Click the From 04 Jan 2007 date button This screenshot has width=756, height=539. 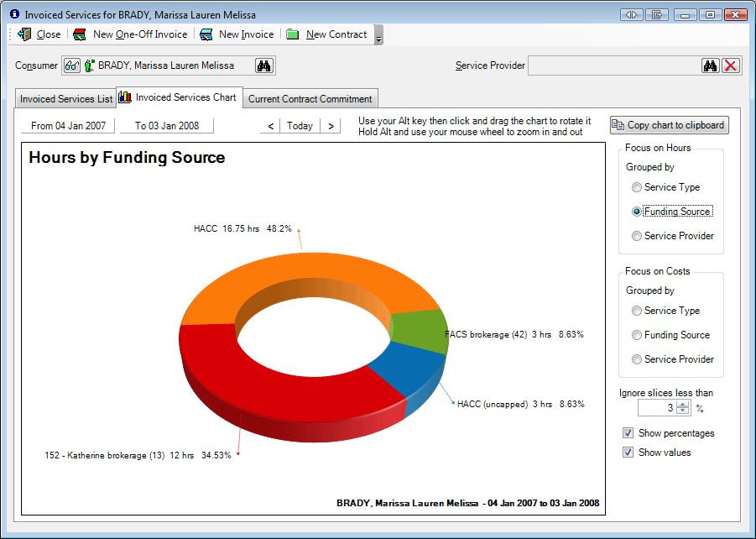click(x=69, y=126)
